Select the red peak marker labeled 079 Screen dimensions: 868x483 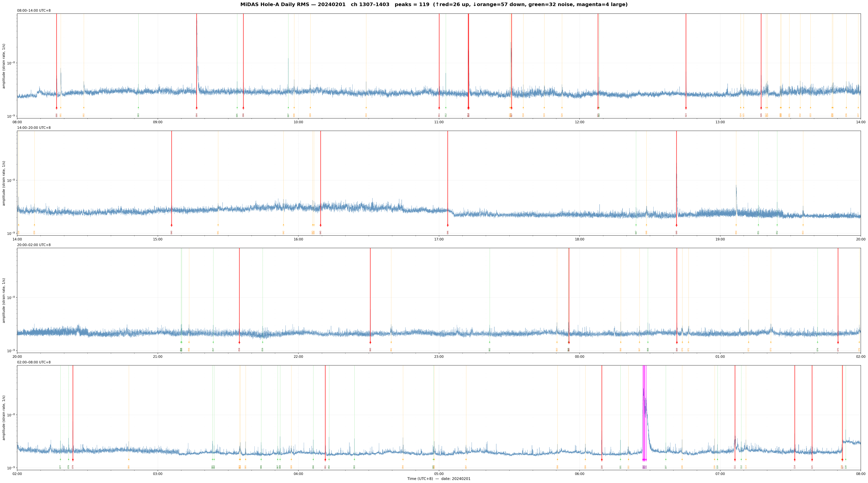(x=73, y=459)
